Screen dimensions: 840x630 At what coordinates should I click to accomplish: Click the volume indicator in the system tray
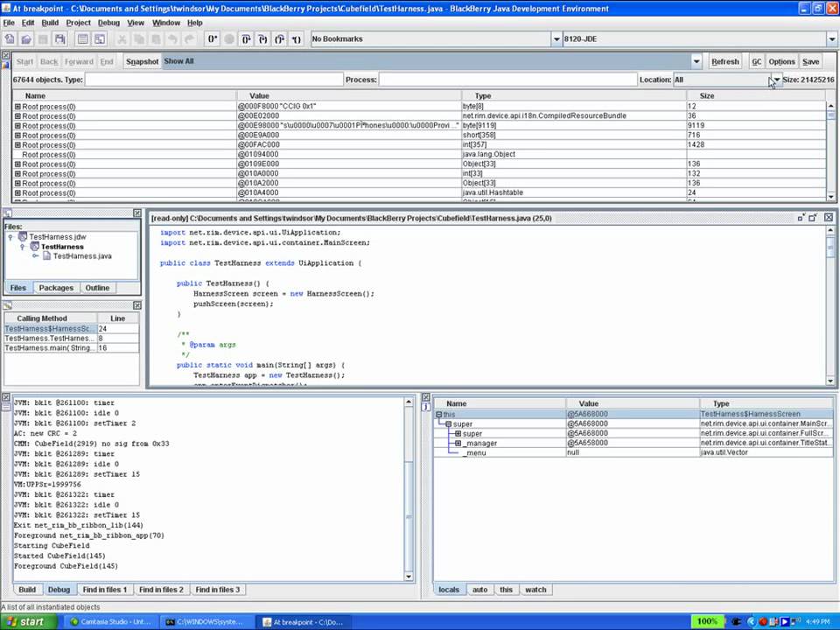click(x=794, y=622)
